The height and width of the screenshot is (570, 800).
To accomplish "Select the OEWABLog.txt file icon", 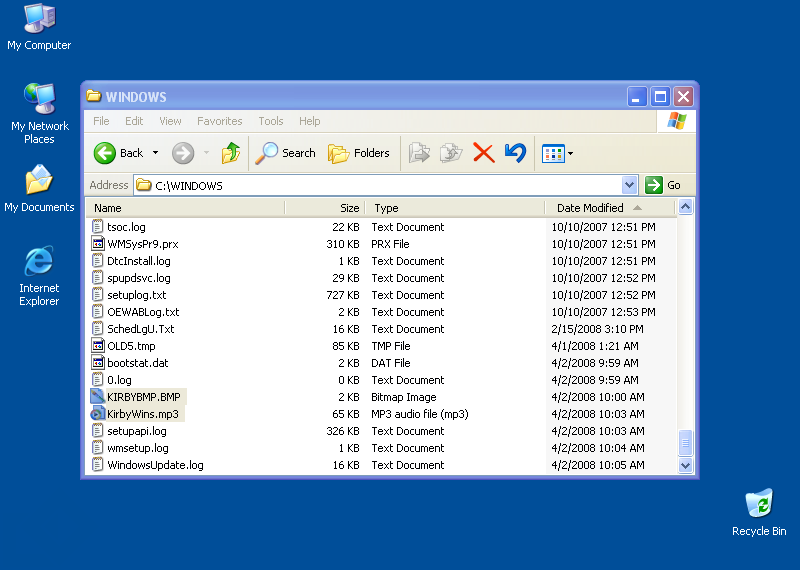I will tap(97, 312).
